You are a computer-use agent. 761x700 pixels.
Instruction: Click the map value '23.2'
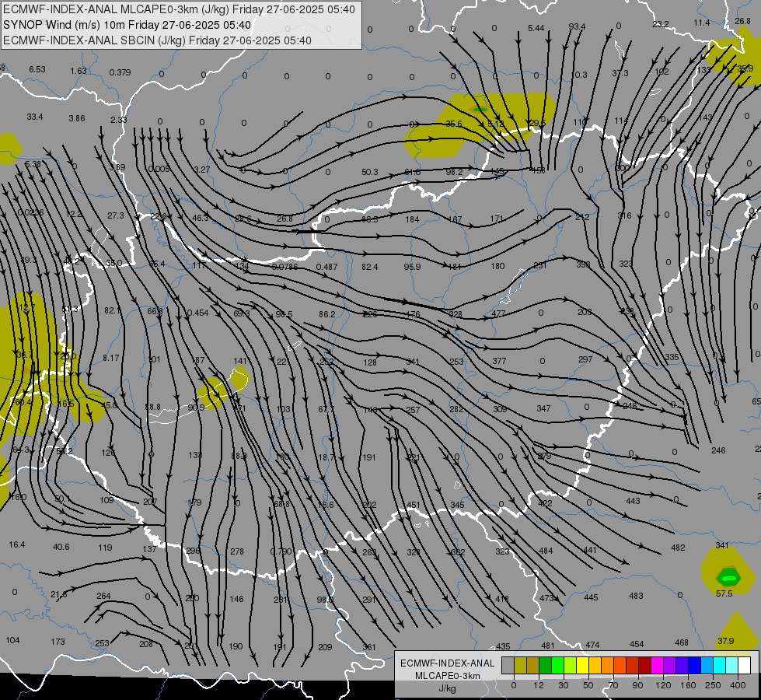[x=661, y=24]
